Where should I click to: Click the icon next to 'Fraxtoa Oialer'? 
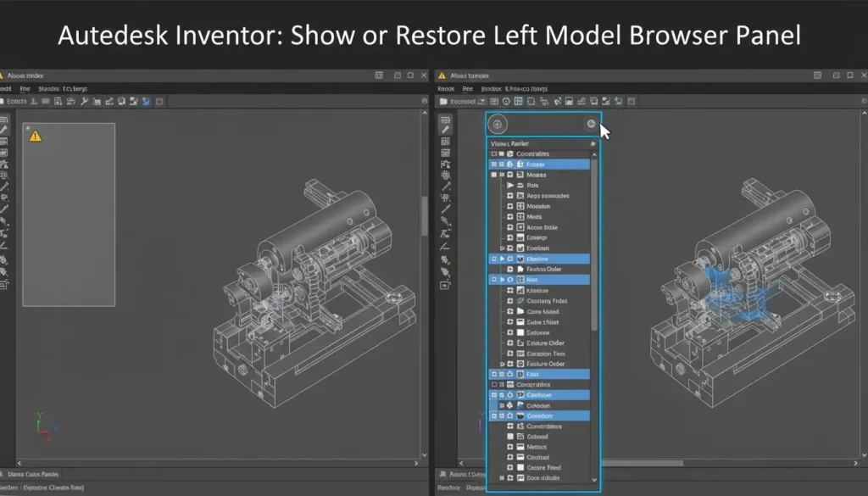(x=520, y=269)
